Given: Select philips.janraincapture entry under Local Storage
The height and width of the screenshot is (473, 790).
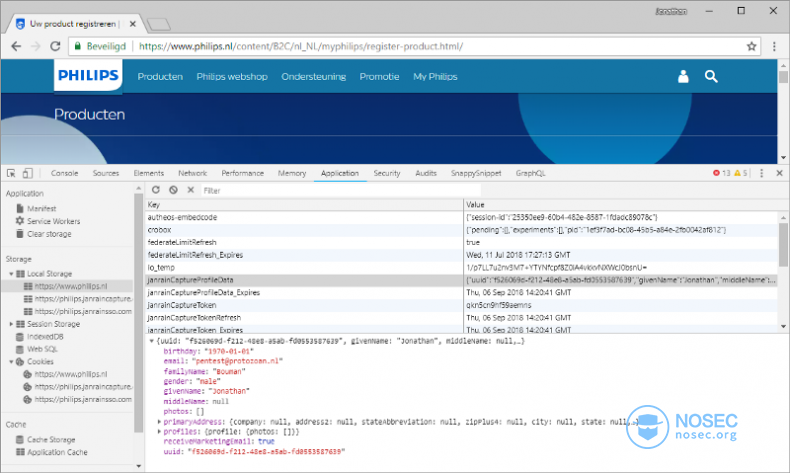Looking at the screenshot, I should pyautogui.click(x=83, y=299).
